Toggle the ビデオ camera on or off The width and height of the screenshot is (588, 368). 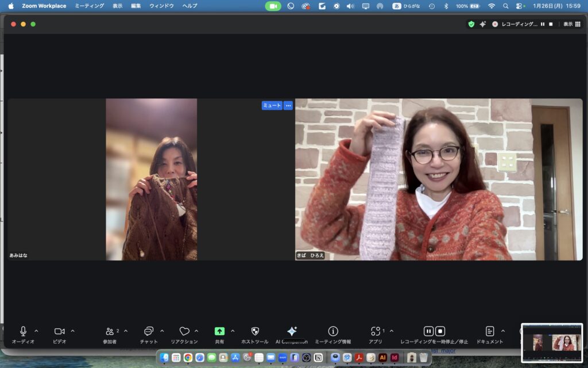59,331
